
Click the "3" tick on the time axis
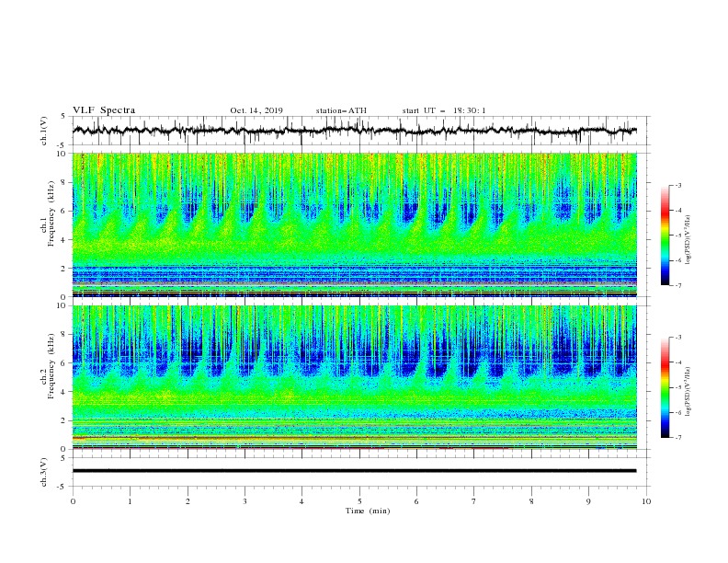pyautogui.click(x=245, y=501)
